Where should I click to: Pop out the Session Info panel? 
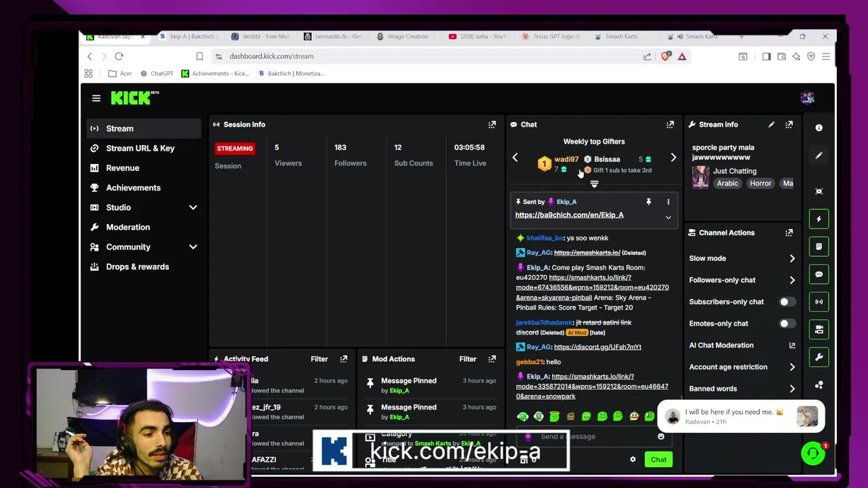(x=492, y=125)
